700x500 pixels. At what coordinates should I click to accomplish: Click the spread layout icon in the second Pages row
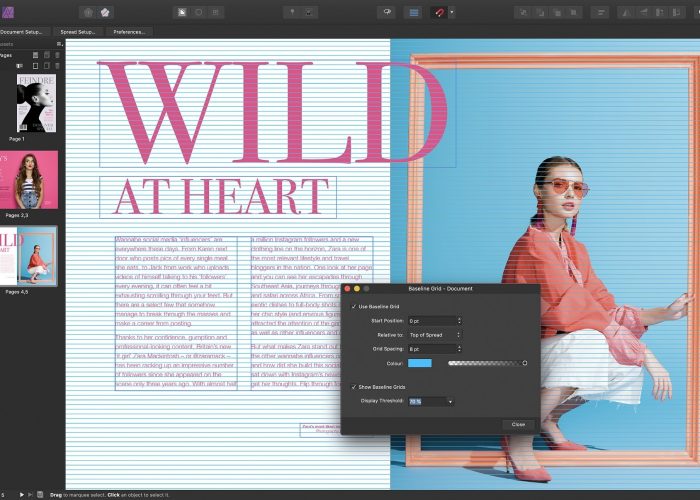tap(20, 66)
